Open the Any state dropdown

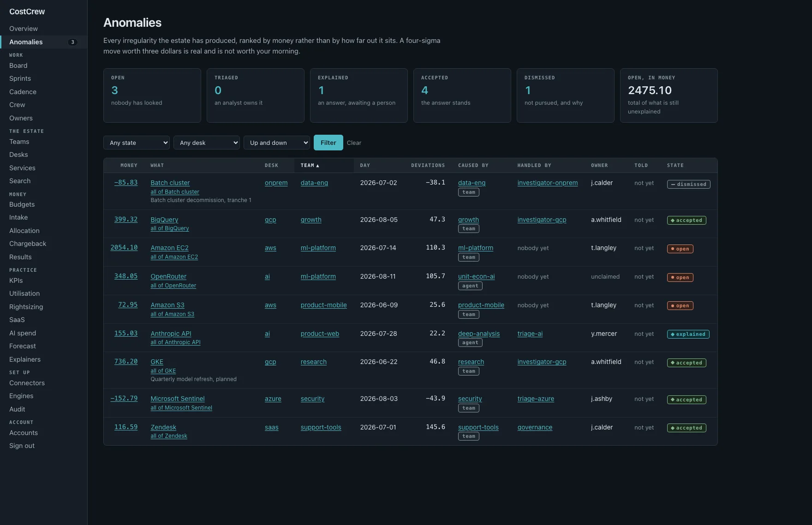[x=137, y=143]
